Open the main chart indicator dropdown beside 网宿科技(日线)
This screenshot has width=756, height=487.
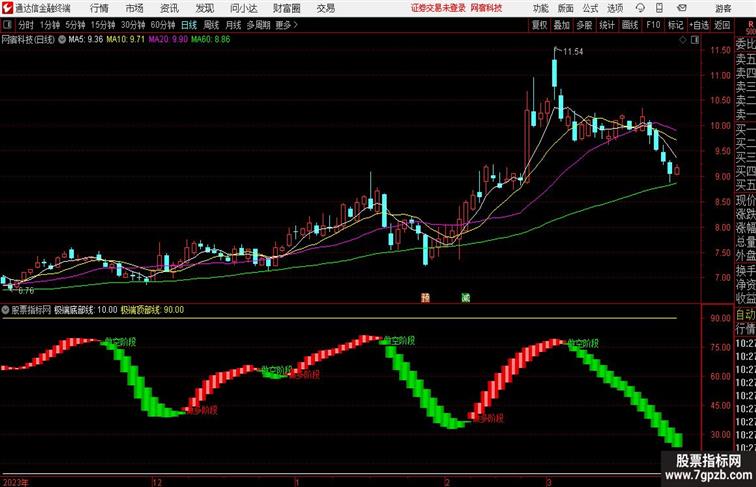[x=62, y=40]
